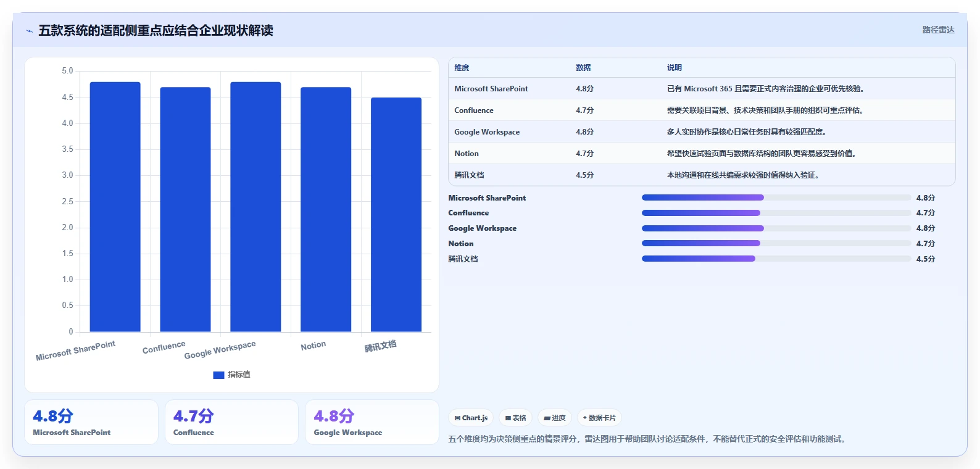Image resolution: width=980 pixels, height=469 pixels.
Task: Click the footer note starting with 五个维度均为决策侧重点
Action: [648, 439]
